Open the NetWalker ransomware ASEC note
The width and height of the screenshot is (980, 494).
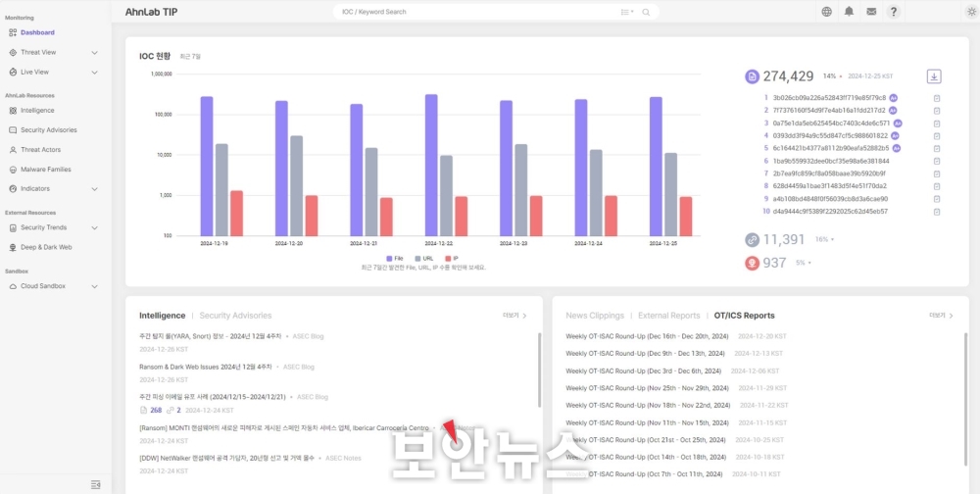click(227, 459)
